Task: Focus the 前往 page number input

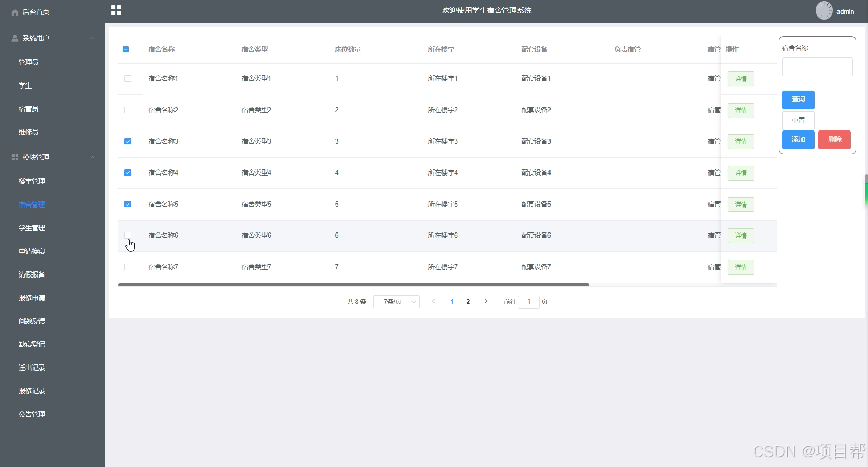Action: [x=529, y=301]
